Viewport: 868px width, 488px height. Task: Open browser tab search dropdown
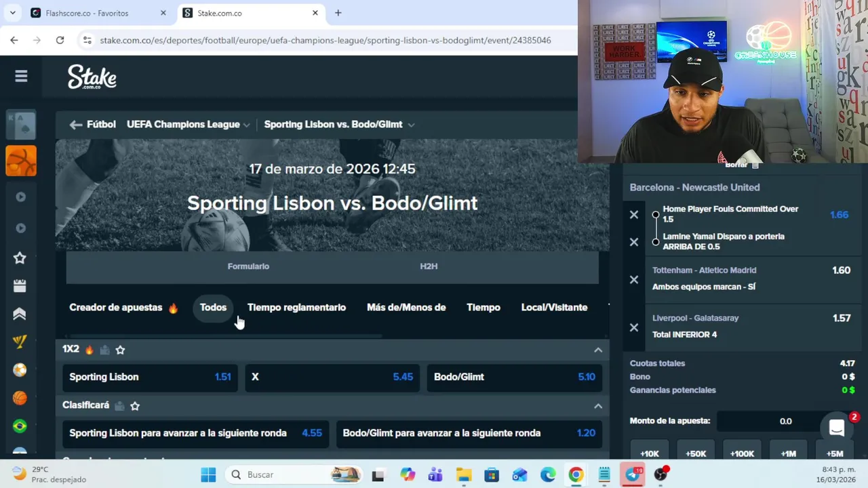click(x=12, y=13)
